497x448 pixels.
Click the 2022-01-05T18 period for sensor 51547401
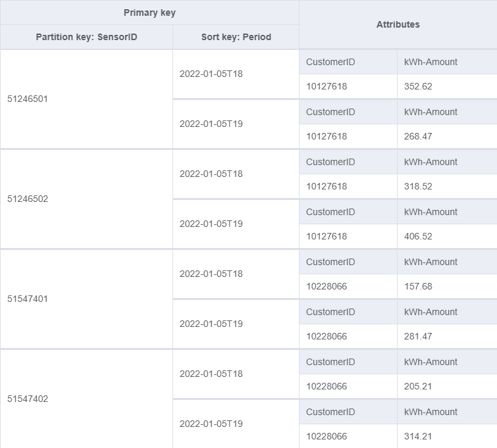click(211, 274)
